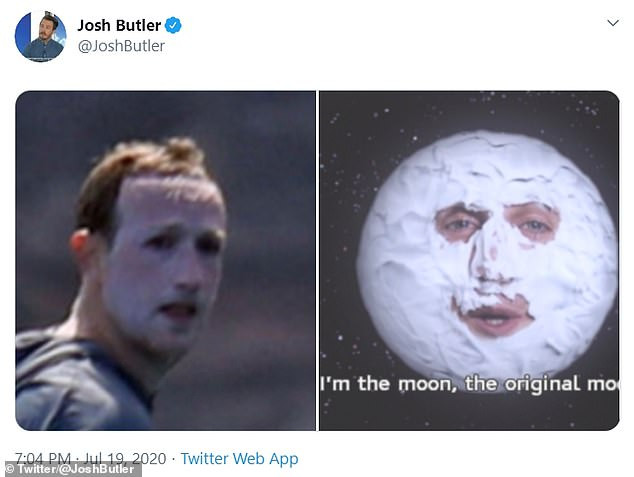Open the Josh Butler display name
634x477 pixels.
click(x=119, y=25)
